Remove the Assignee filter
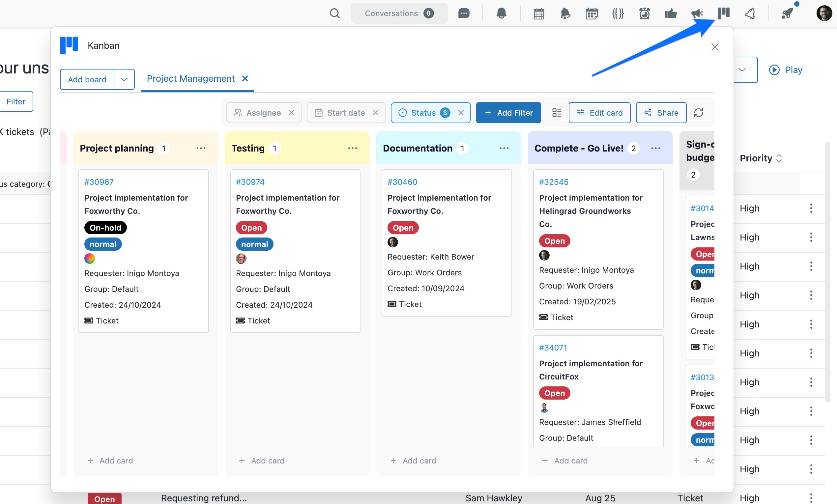 291,113
